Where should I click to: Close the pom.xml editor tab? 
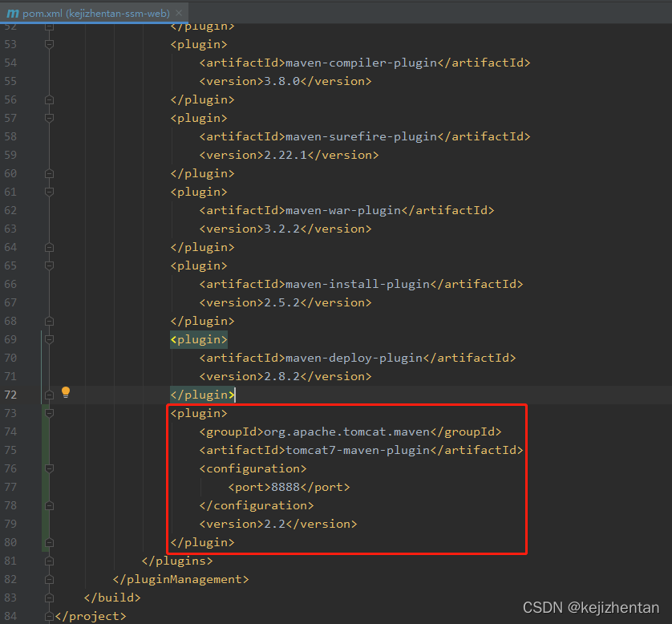coord(179,14)
